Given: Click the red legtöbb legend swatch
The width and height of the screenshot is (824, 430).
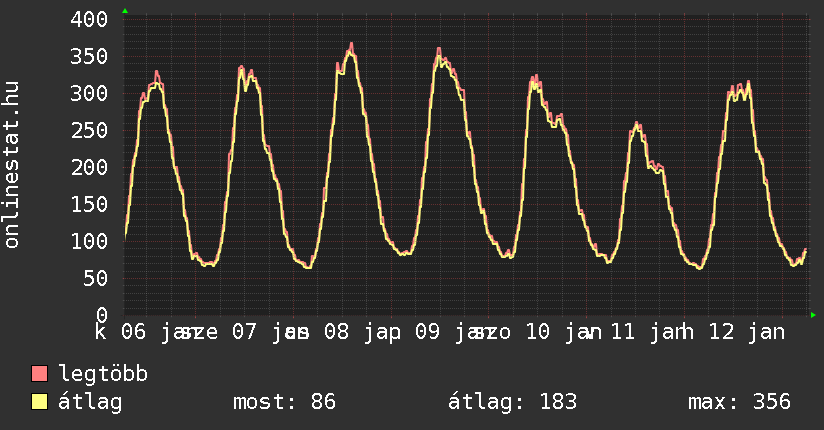Looking at the screenshot, I should pyautogui.click(x=40, y=375).
